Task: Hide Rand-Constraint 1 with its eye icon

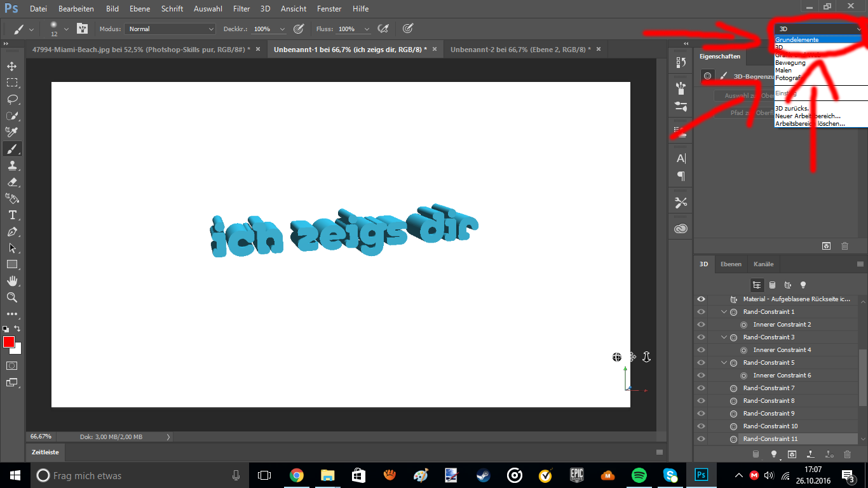Action: (x=702, y=312)
